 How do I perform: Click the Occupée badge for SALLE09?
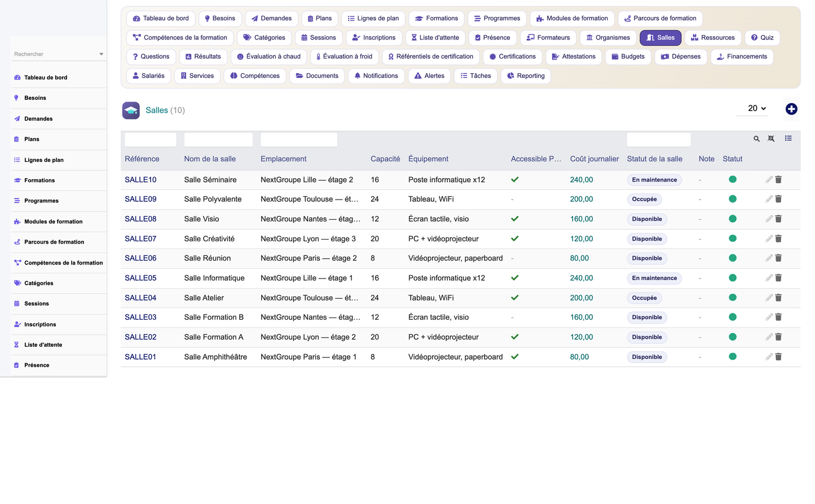[x=644, y=199]
